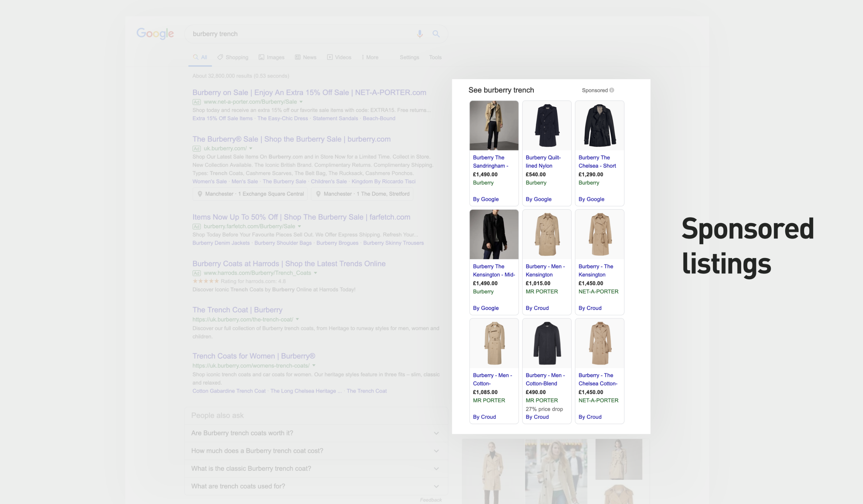
Task: Open the More options menu
Action: (x=370, y=57)
